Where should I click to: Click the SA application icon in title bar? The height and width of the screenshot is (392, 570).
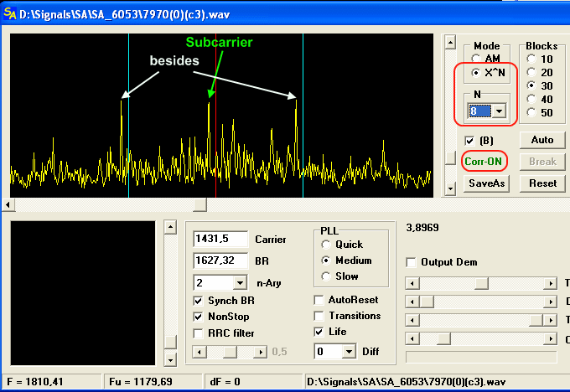tap(10, 12)
